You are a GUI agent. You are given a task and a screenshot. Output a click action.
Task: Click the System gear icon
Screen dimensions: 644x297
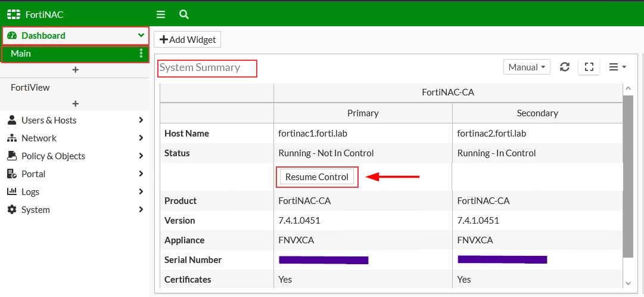pyautogui.click(x=12, y=210)
